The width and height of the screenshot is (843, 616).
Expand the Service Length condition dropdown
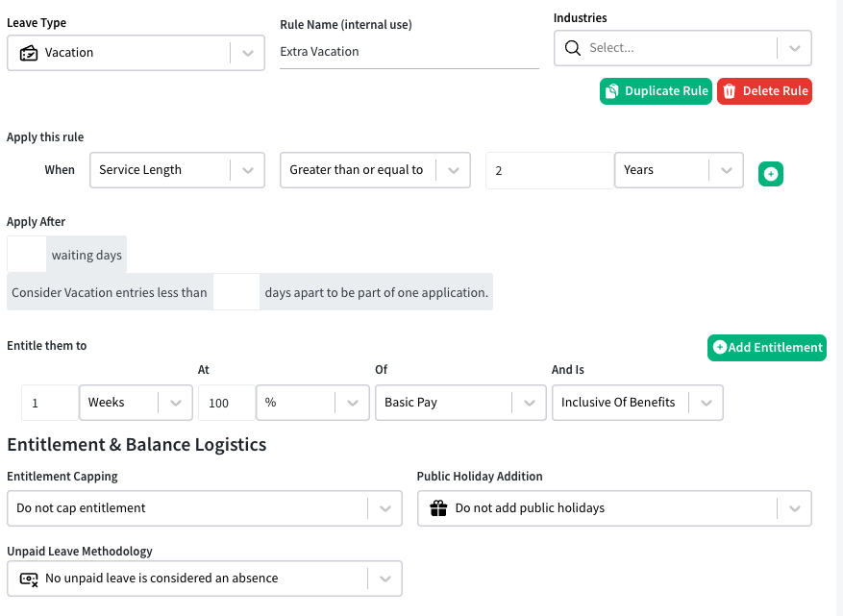coord(178,170)
